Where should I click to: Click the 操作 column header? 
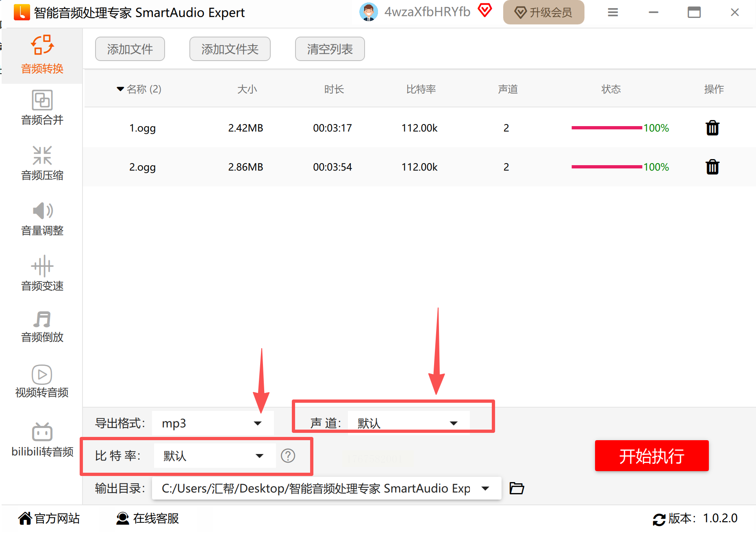point(714,89)
